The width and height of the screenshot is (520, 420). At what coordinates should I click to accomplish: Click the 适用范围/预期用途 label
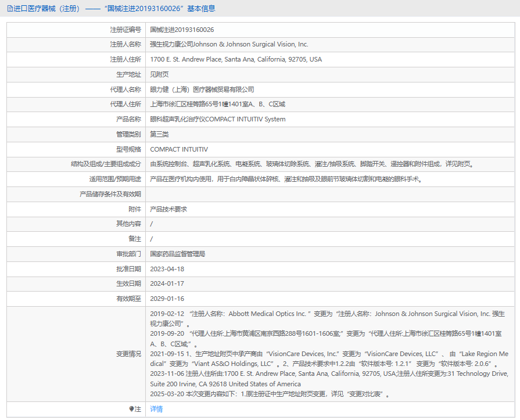click(x=115, y=180)
